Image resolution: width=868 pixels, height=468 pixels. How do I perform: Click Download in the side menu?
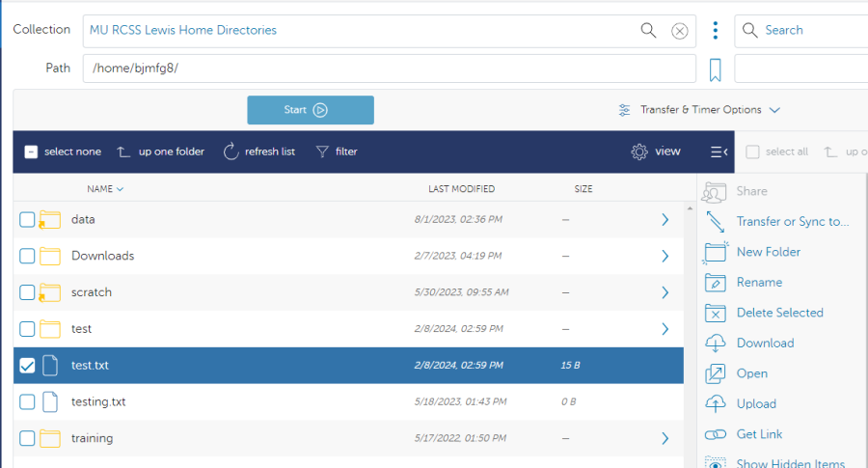tap(765, 343)
